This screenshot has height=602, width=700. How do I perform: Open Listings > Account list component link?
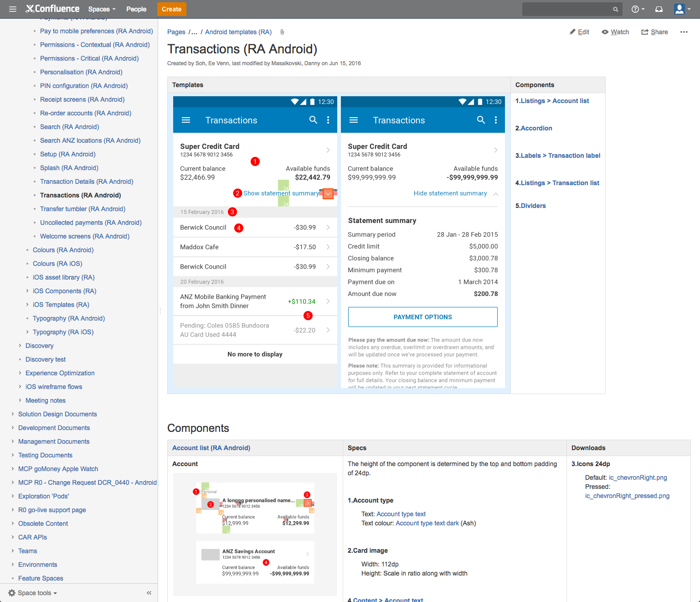coord(555,101)
